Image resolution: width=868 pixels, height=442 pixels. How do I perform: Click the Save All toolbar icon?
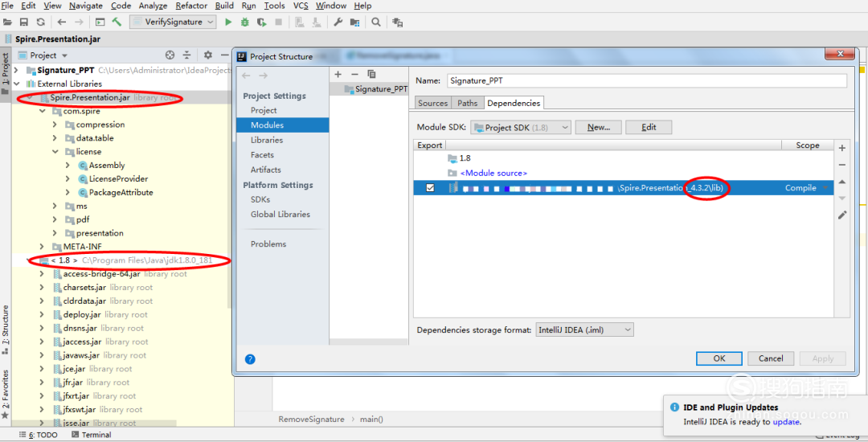[24, 23]
